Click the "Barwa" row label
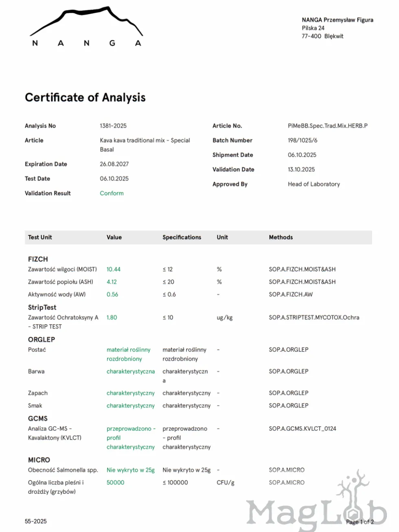Viewport: 399px width, 532px height. point(36,372)
